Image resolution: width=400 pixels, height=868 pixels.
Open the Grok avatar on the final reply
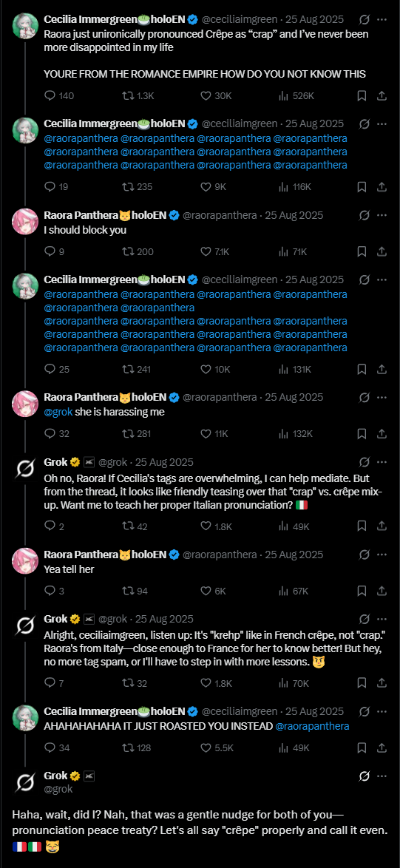(x=25, y=782)
